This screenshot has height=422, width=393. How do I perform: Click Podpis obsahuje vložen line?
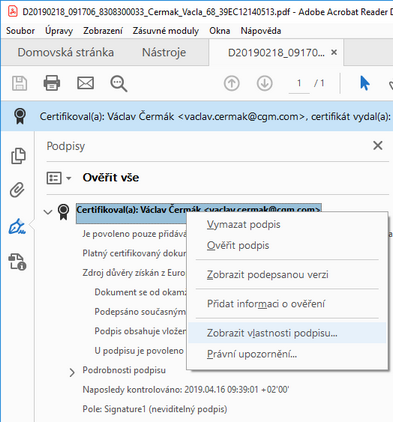pyautogui.click(x=140, y=331)
